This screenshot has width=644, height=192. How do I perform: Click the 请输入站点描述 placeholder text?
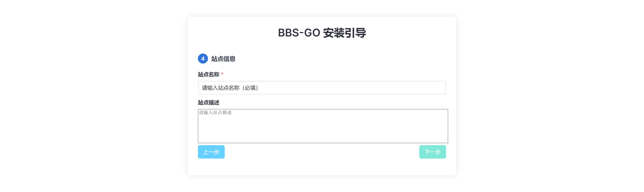[215, 113]
